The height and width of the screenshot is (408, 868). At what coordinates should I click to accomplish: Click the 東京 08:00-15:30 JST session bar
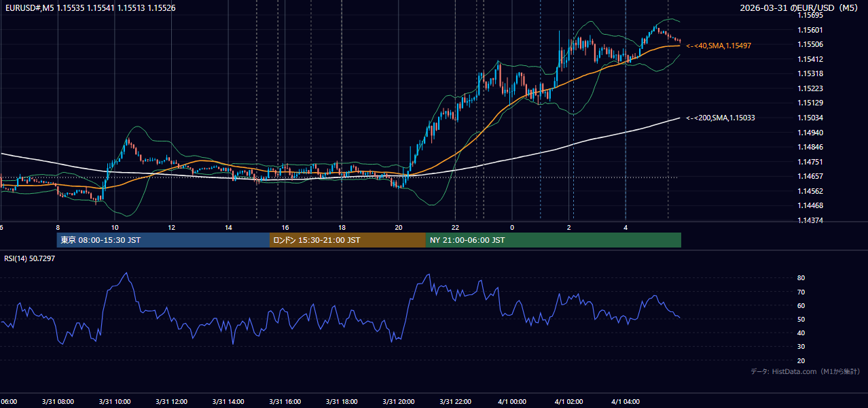point(163,240)
